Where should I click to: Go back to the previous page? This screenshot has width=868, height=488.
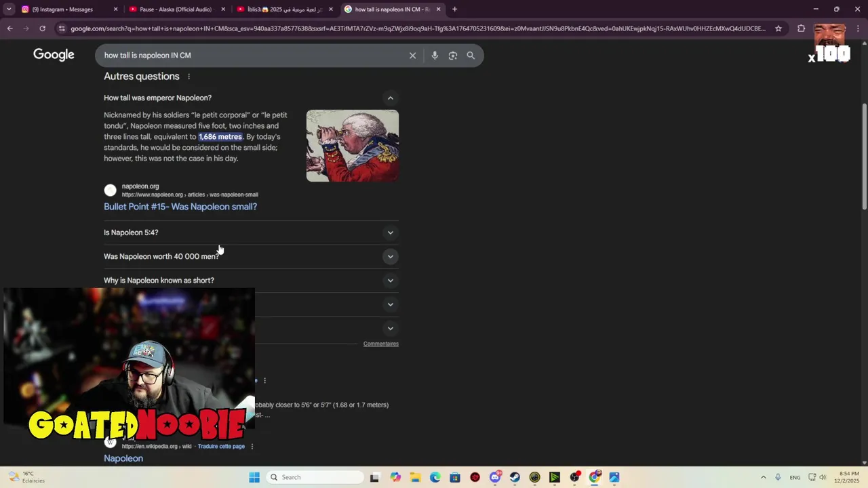pos(9,28)
